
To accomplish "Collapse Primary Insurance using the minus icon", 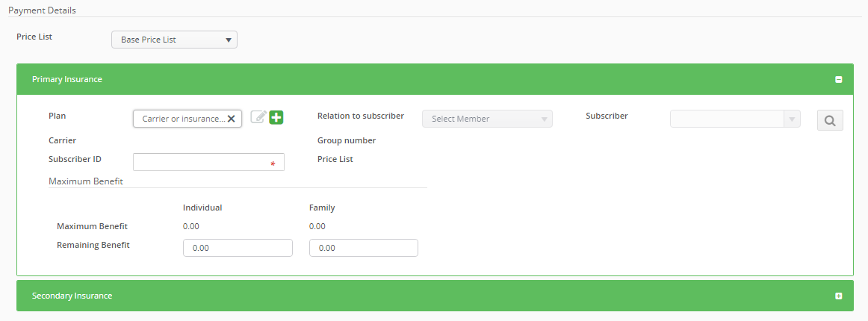I will (839, 79).
